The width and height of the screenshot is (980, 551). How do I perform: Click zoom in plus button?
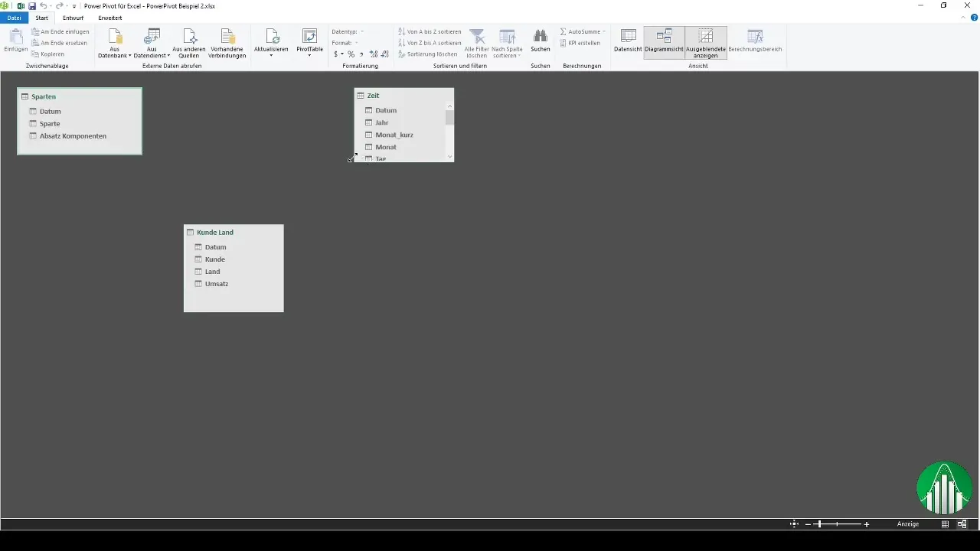tap(867, 524)
